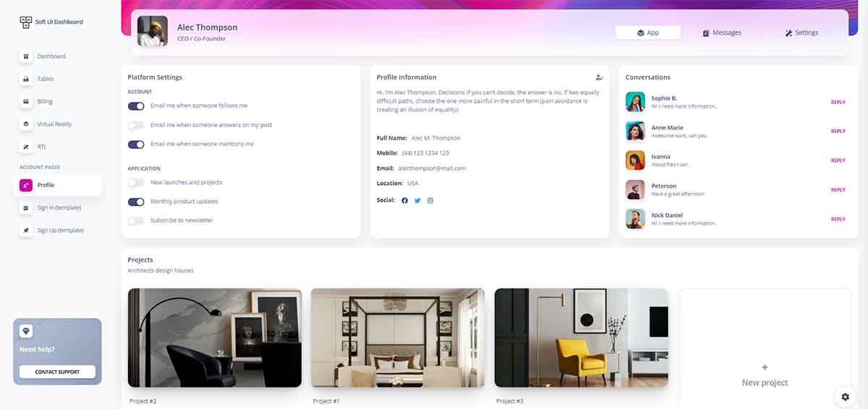Open the Facebook social icon
Viewport: 868px width, 409px height.
pyautogui.click(x=404, y=200)
